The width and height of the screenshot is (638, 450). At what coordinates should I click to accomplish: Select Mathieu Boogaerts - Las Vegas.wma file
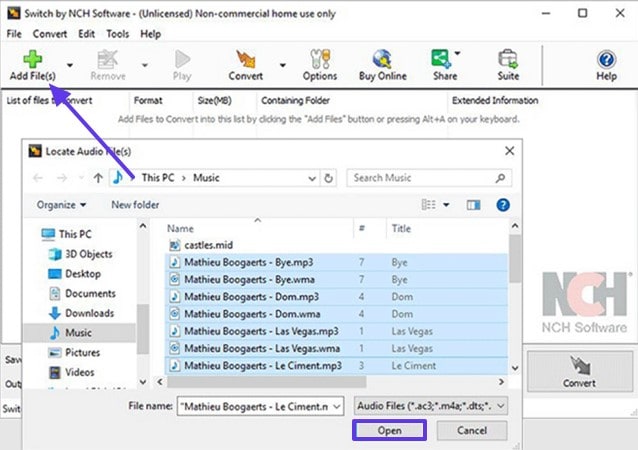coord(336,349)
